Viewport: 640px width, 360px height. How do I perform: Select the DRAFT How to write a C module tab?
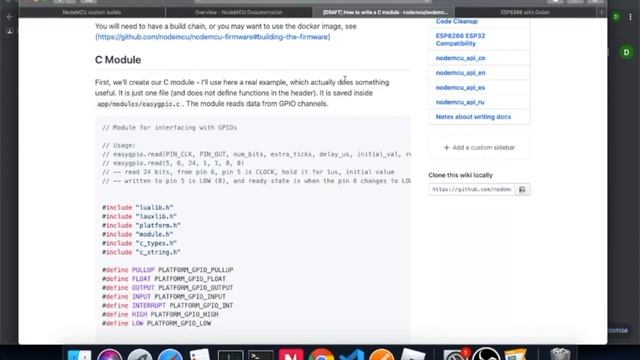[384, 12]
